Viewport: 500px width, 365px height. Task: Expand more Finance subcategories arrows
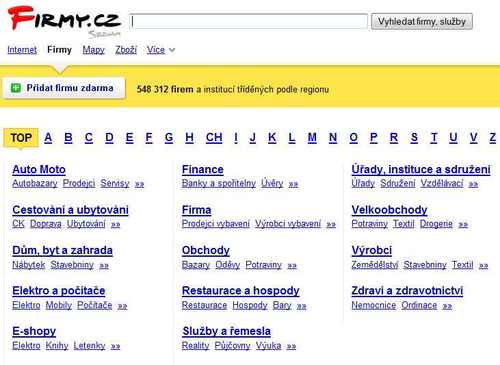click(x=293, y=184)
